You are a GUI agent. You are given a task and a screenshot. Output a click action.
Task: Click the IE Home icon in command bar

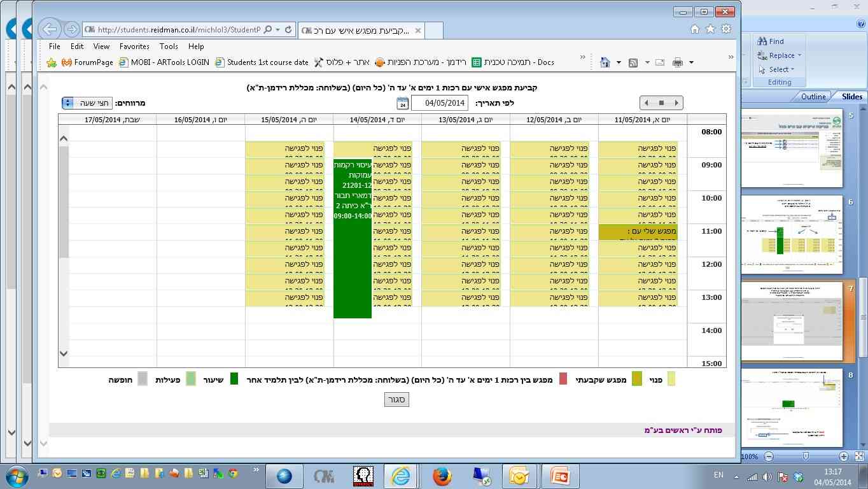coord(605,62)
